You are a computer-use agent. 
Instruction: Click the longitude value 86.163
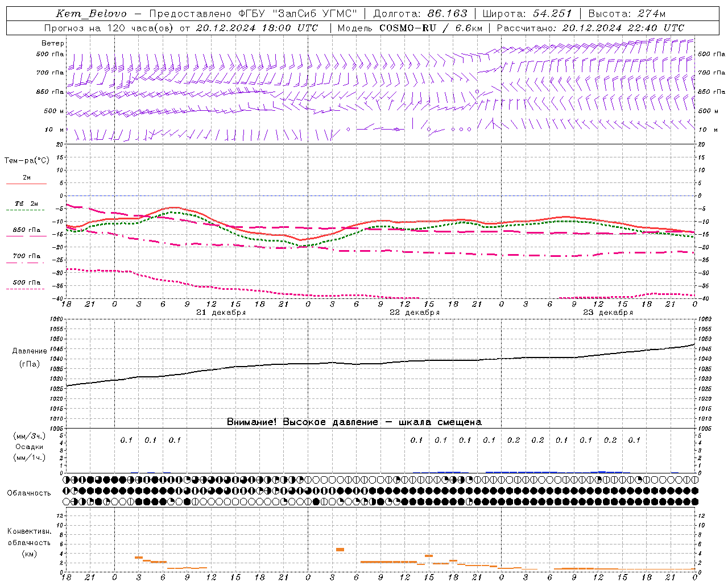click(447, 14)
